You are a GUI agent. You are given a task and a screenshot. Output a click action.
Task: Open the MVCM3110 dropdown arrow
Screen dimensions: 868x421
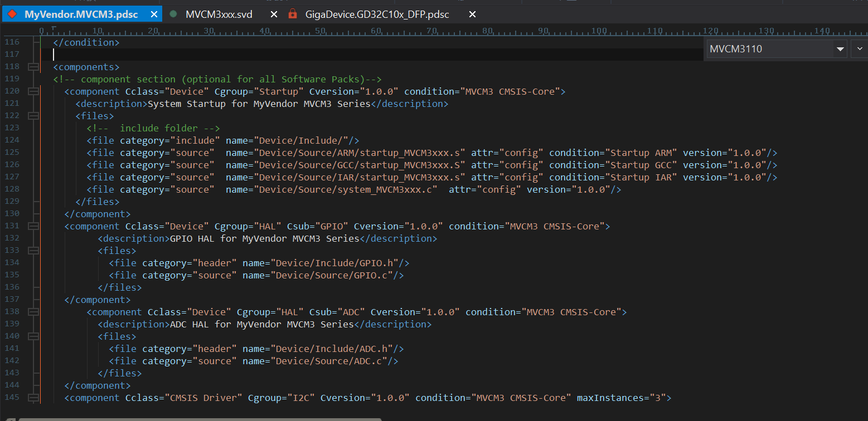[x=840, y=49]
